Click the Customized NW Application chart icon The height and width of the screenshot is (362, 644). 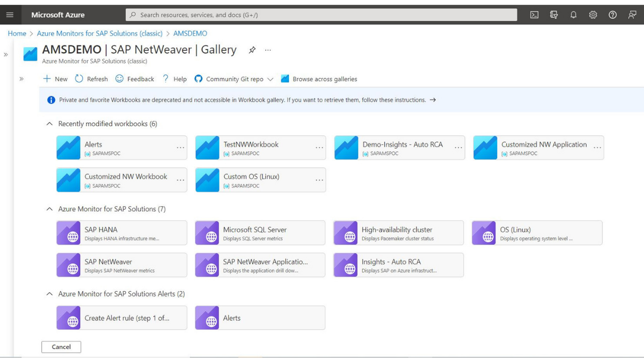[x=485, y=148]
